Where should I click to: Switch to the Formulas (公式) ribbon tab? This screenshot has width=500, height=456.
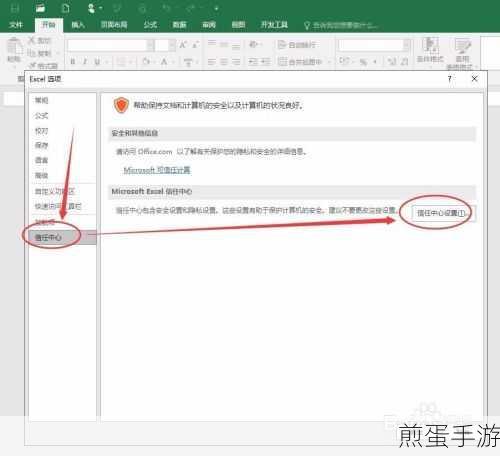pyautogui.click(x=150, y=25)
